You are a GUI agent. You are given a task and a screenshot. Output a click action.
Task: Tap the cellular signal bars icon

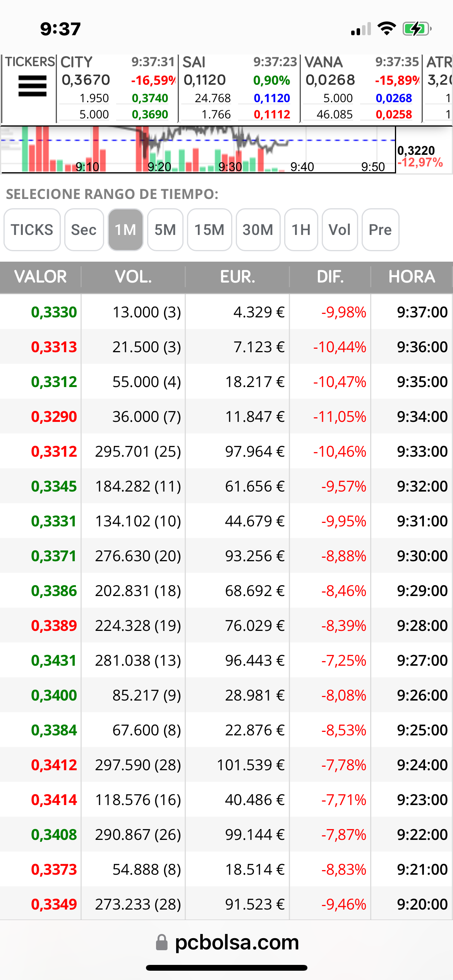361,29
